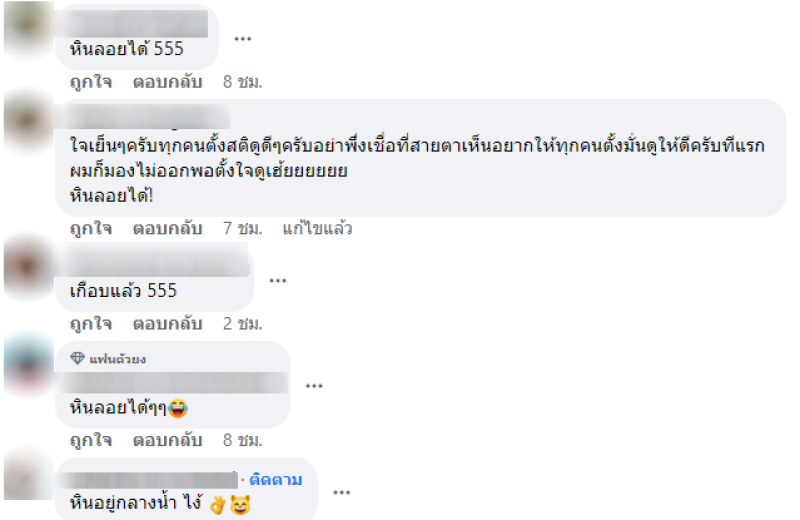
Task: Click the diamond top fan badge icon
Action: [78, 358]
